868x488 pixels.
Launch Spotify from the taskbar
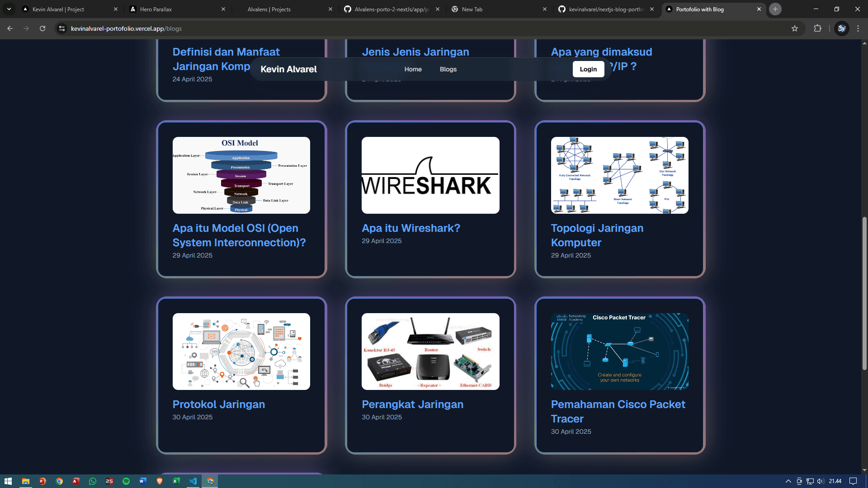pyautogui.click(x=126, y=481)
